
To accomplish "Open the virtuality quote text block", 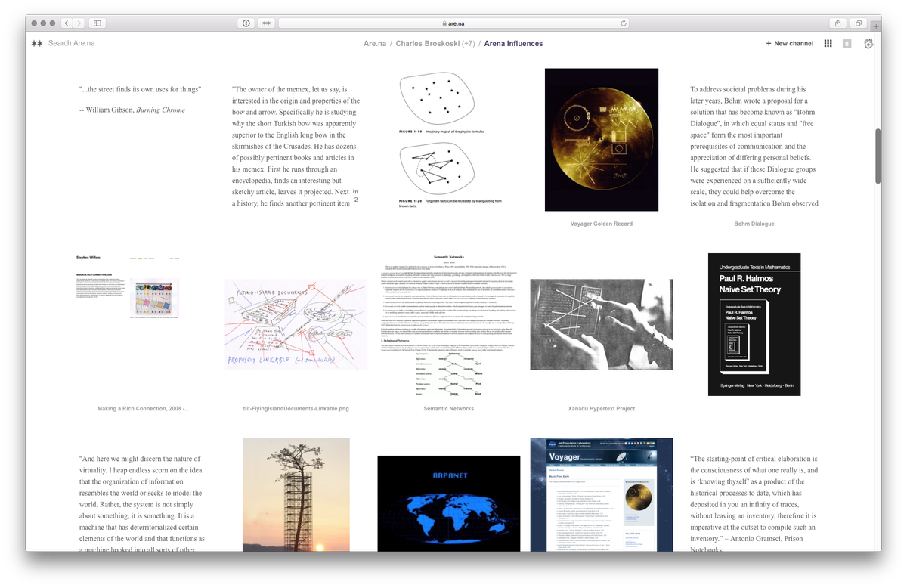I will tap(142, 502).
